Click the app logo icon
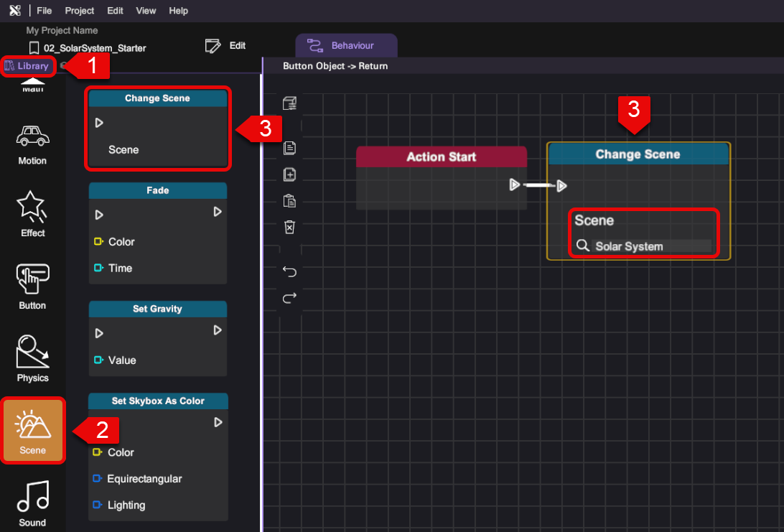The image size is (784, 532). click(x=15, y=11)
